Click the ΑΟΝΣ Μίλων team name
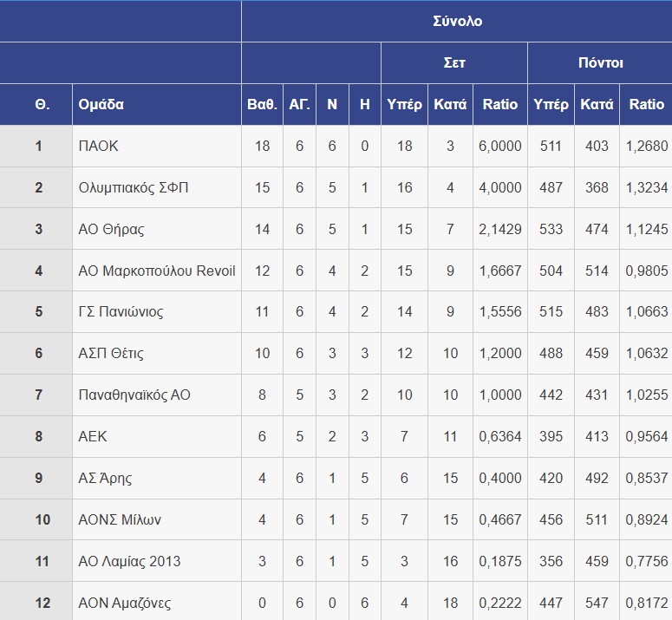672x620 pixels. coord(119,519)
